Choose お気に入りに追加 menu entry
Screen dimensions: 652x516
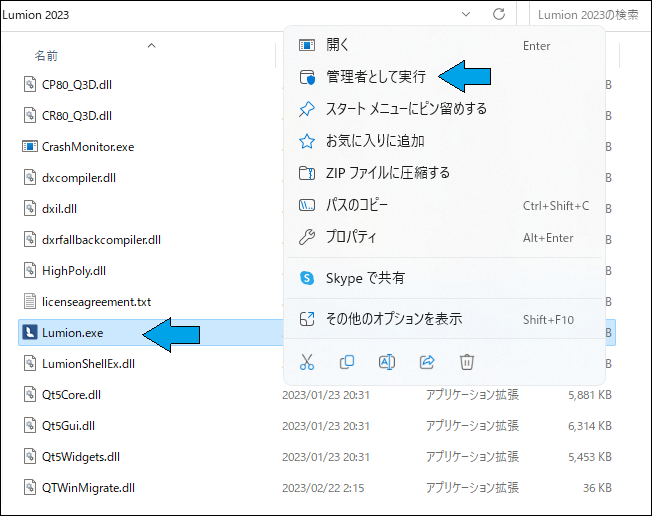click(444, 141)
